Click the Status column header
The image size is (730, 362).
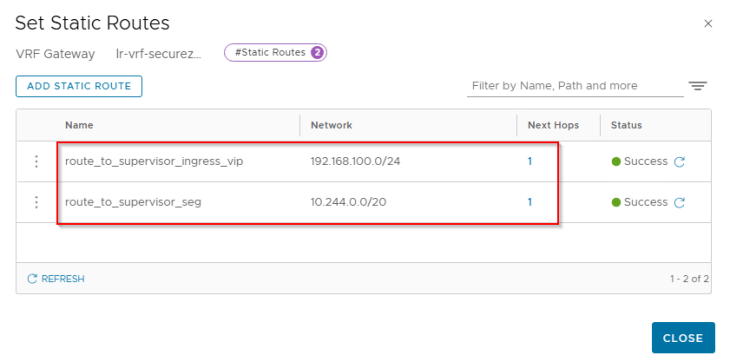click(x=626, y=125)
